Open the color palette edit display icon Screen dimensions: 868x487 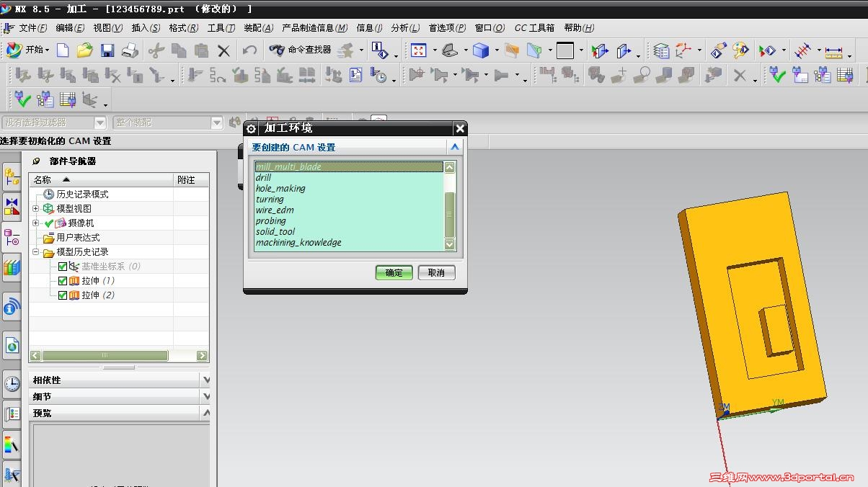coord(741,50)
